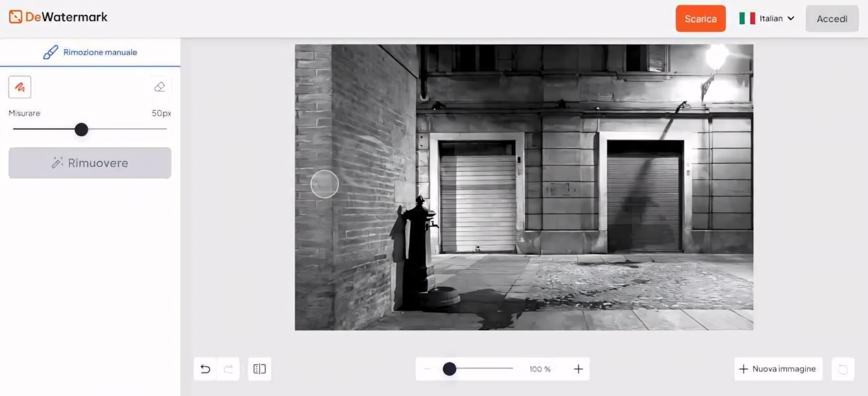The image size is (868, 396).
Task: Click the Scarica download button
Action: coord(700,19)
